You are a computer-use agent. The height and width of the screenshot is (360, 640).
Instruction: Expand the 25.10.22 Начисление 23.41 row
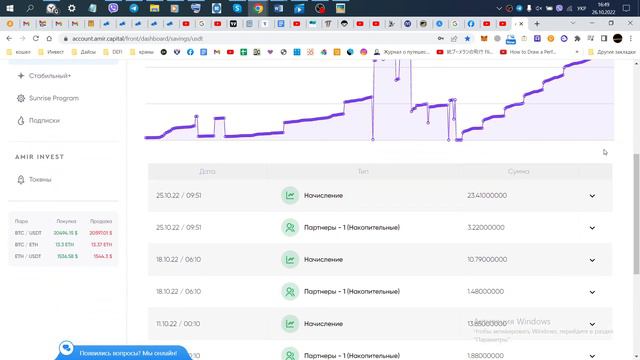[592, 196]
